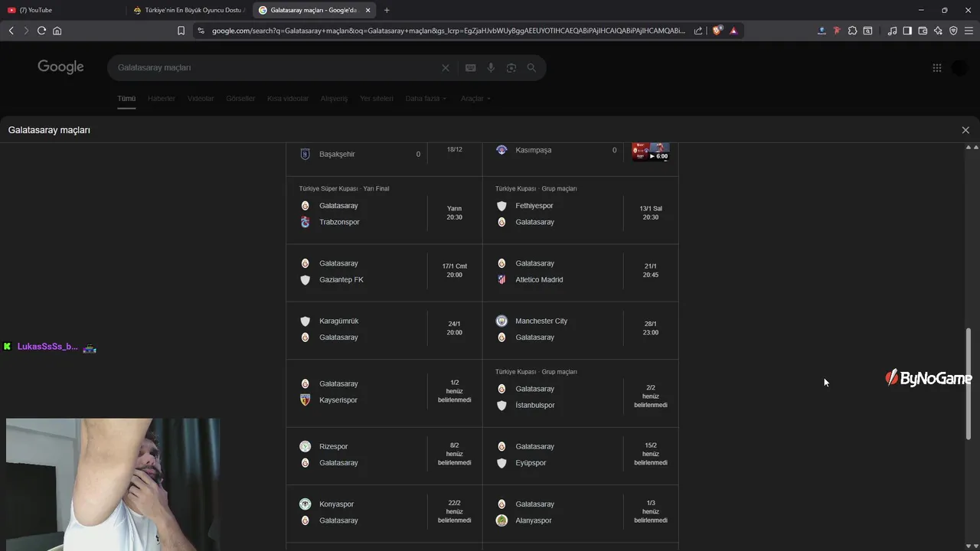Switch to the Haberler tab
980x551 pixels.
click(162, 99)
